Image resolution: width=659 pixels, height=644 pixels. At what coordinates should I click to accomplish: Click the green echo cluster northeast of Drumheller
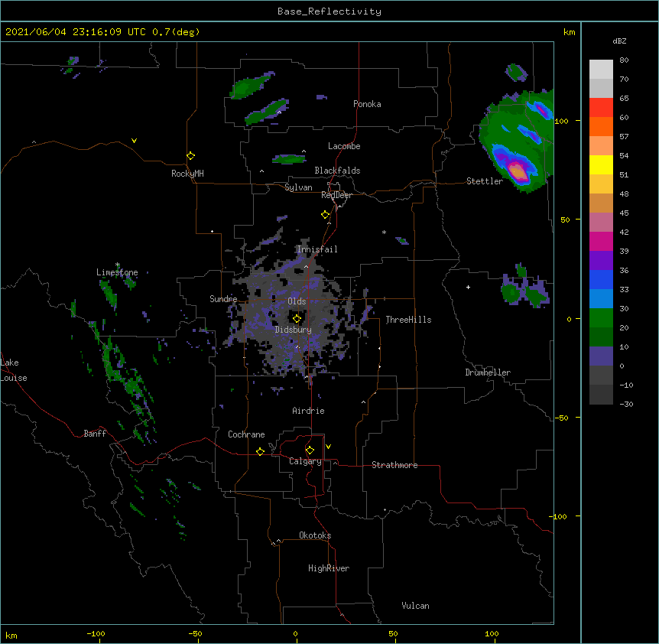coord(525,288)
